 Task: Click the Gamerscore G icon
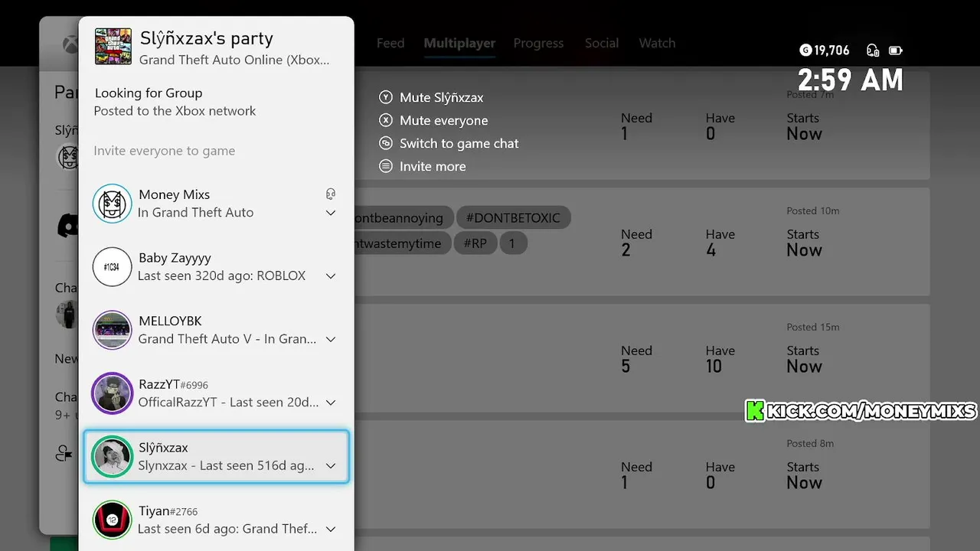tap(805, 51)
